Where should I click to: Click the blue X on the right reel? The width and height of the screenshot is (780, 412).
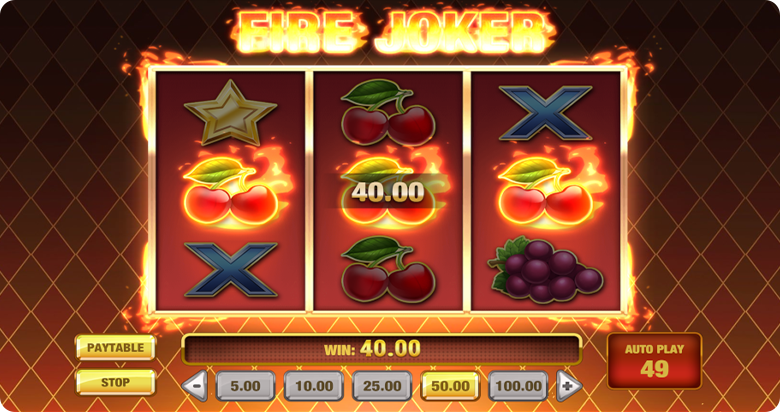(546, 113)
